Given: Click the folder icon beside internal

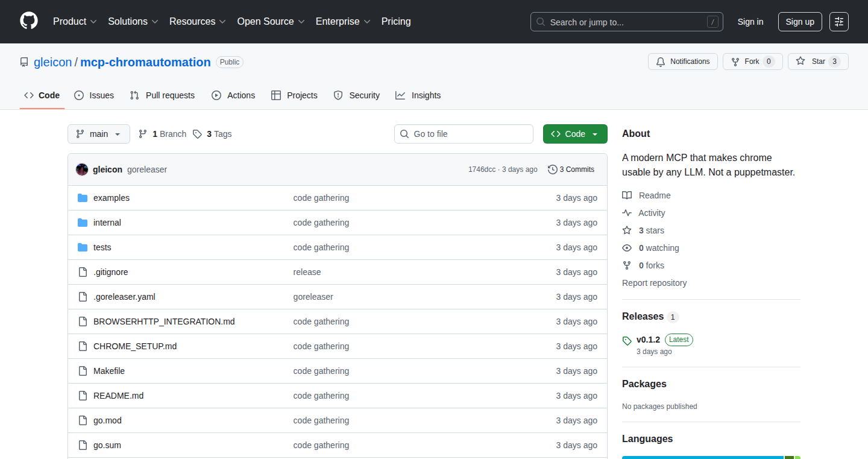Looking at the screenshot, I should 83,223.
